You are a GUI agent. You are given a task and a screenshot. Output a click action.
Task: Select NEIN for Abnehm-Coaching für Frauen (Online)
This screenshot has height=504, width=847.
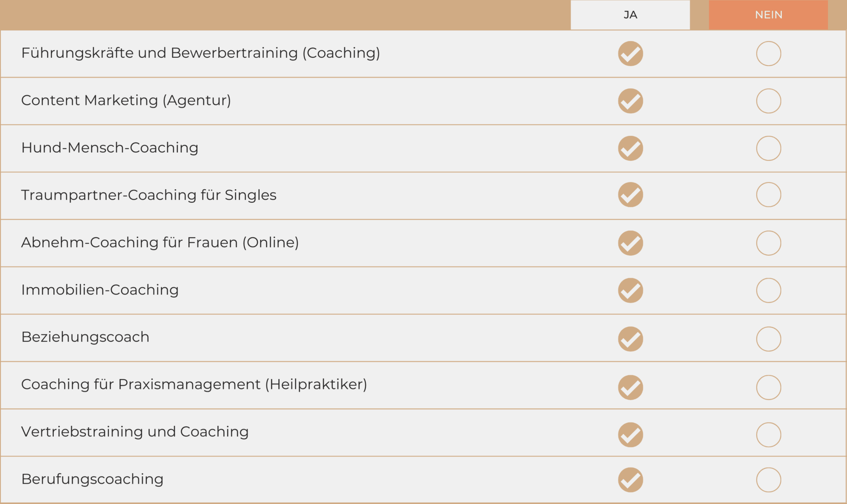point(768,243)
